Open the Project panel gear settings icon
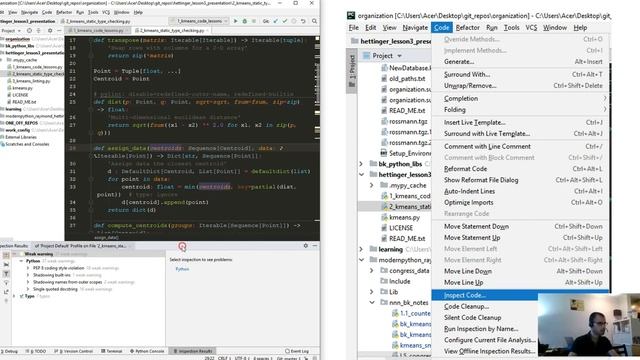 [x=50, y=31]
